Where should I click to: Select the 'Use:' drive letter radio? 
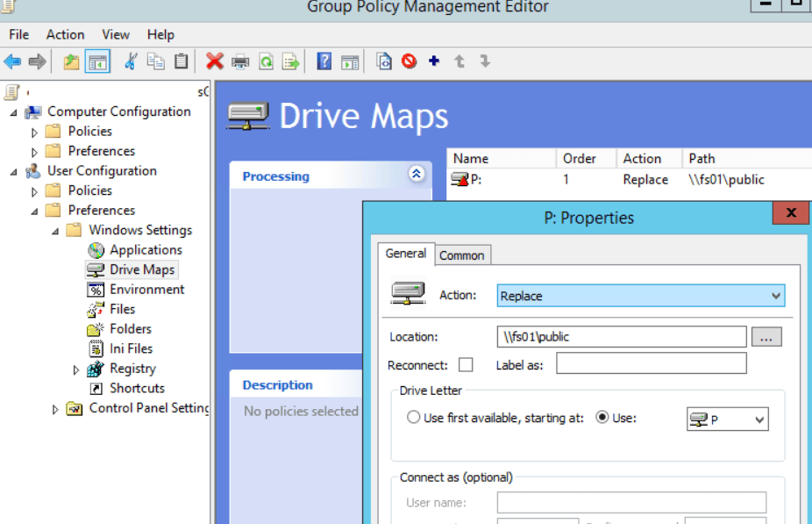click(x=602, y=417)
